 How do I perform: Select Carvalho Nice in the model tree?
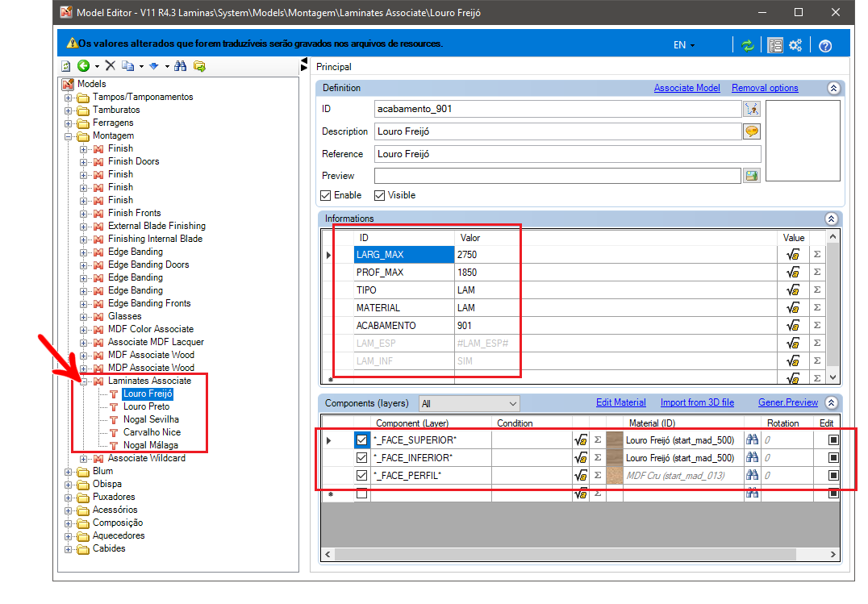coord(152,432)
